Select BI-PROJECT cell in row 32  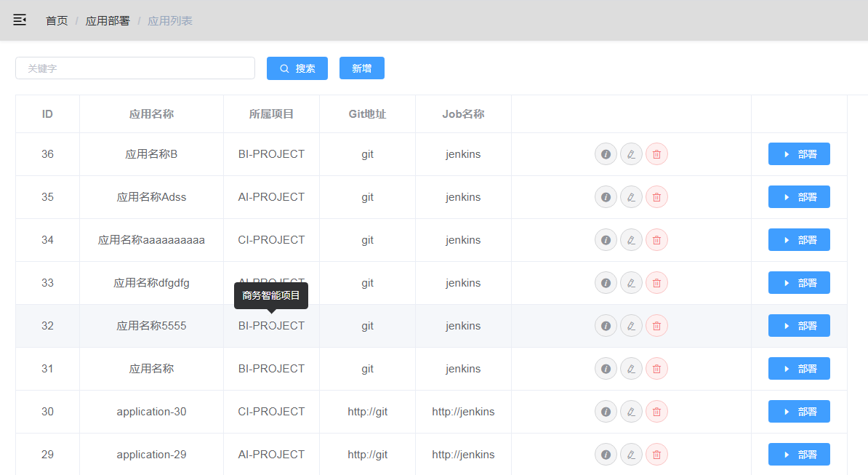(x=271, y=326)
